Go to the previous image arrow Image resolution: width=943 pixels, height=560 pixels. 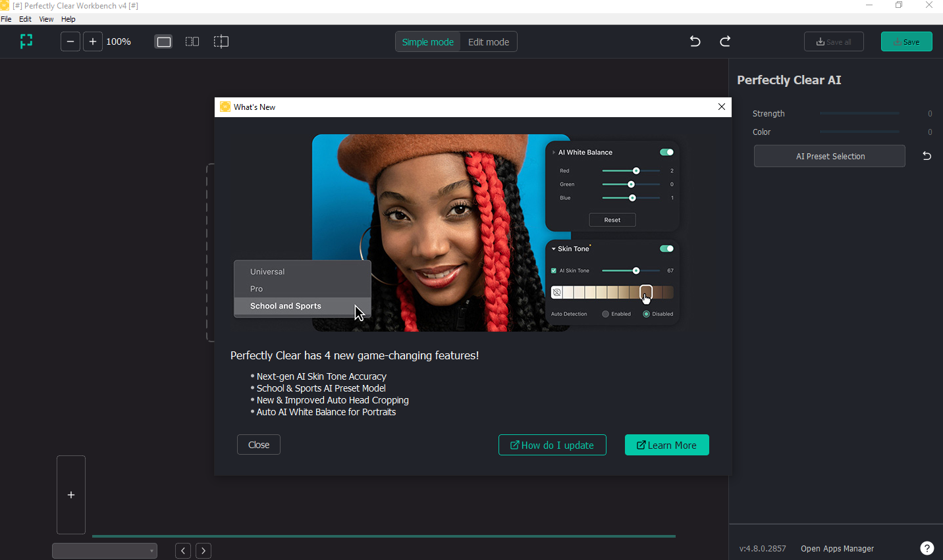(x=183, y=551)
